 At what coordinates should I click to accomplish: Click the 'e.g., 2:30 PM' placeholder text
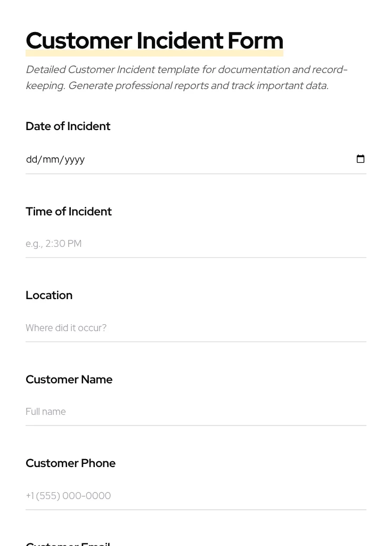(x=54, y=244)
